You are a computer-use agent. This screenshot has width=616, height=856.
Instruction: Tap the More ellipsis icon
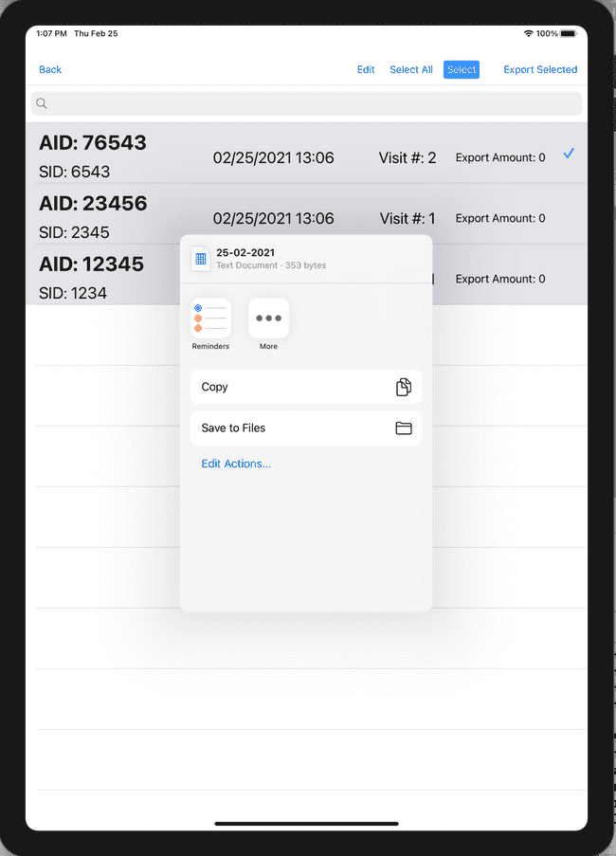pyautogui.click(x=268, y=319)
